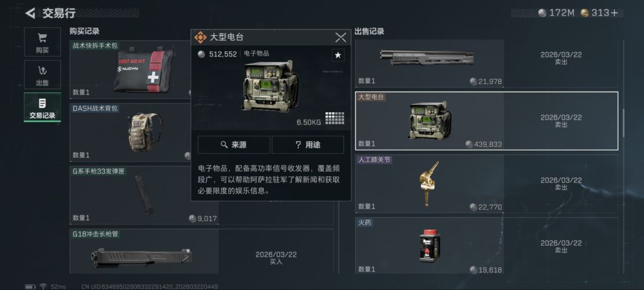Screen dimensions: 644x290
Task: Switch to the 出售 sell tab
Action: tap(42, 75)
